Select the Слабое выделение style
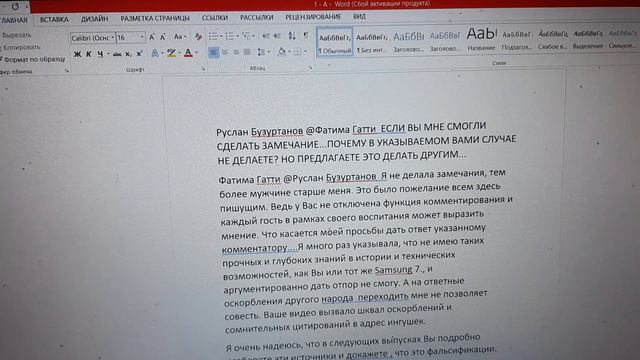This screenshot has width=640, height=360. [552, 39]
